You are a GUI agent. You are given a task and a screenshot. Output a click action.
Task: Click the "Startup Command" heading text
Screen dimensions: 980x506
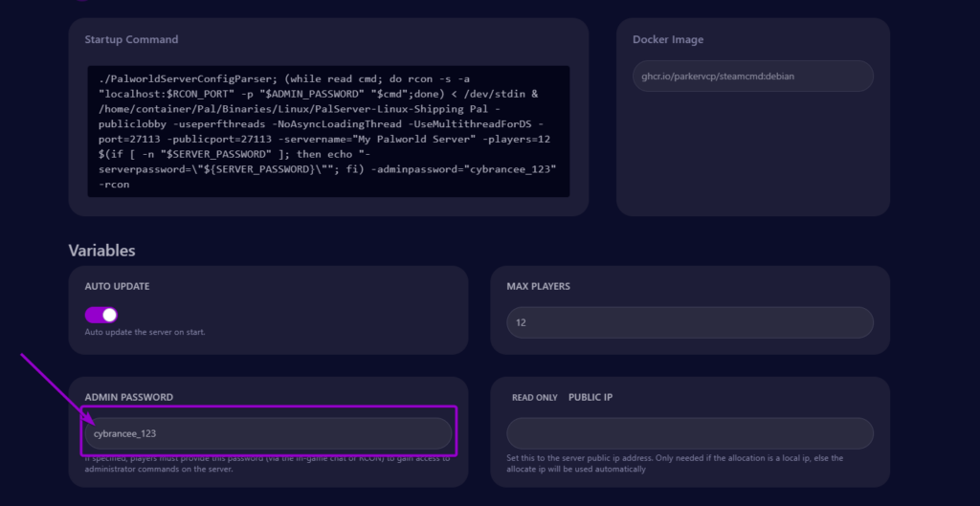pyautogui.click(x=131, y=39)
